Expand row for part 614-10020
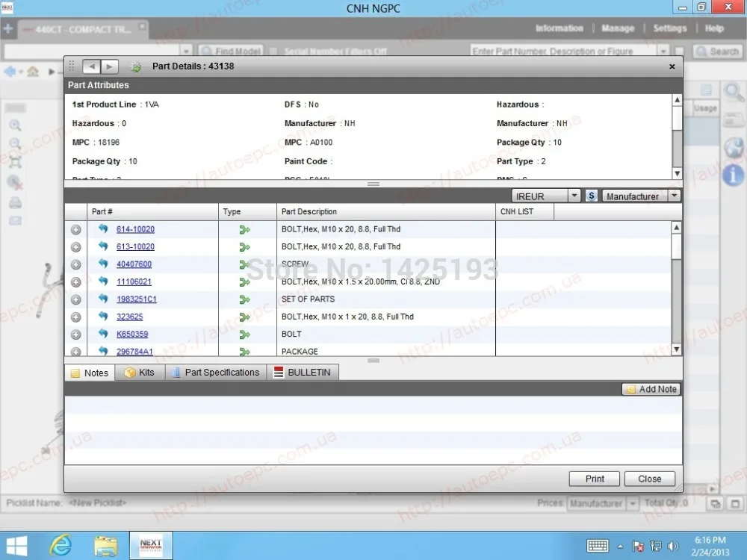Screen dimensions: 747x560 tap(75, 229)
